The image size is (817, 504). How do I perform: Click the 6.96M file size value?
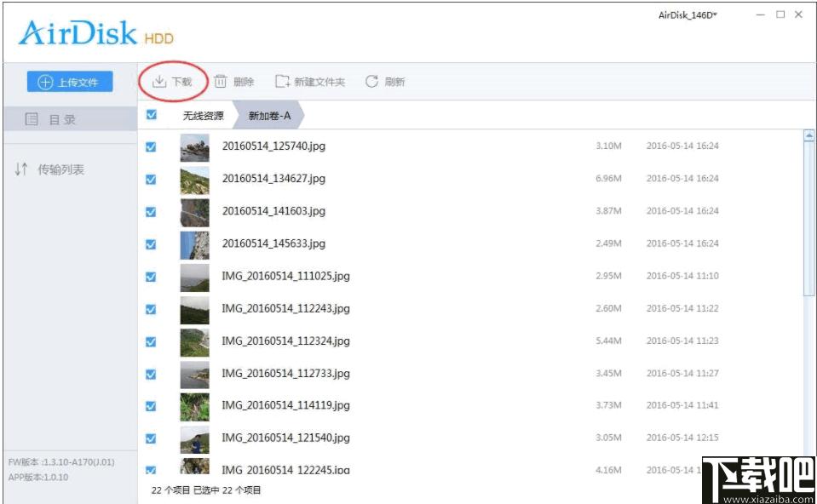coord(608,178)
